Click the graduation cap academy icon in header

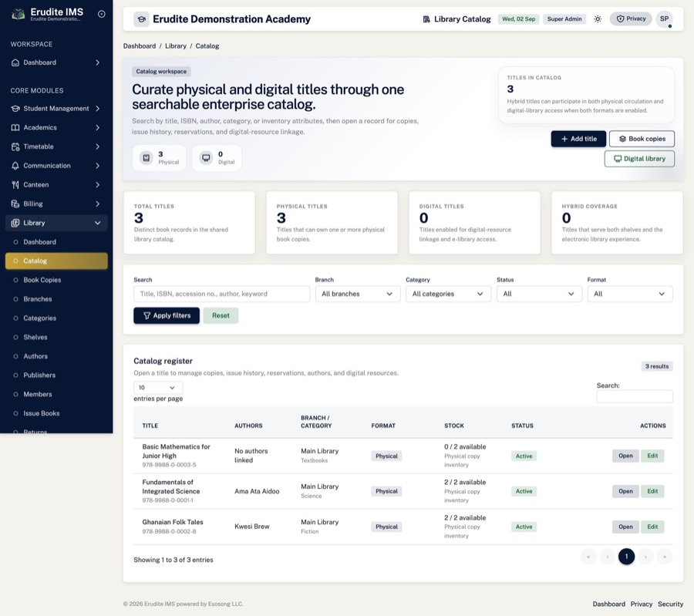141,19
